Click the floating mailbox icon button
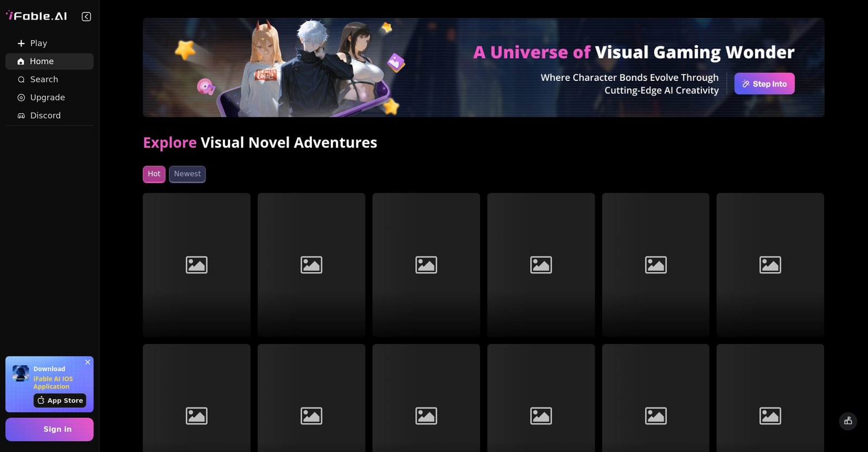The height and width of the screenshot is (452, 868). pyautogui.click(x=848, y=421)
